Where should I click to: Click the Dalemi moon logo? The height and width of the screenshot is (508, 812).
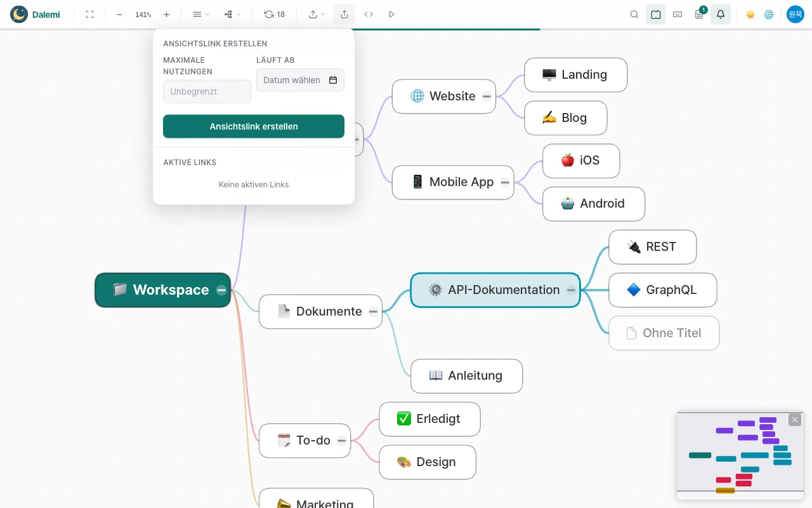(x=19, y=14)
